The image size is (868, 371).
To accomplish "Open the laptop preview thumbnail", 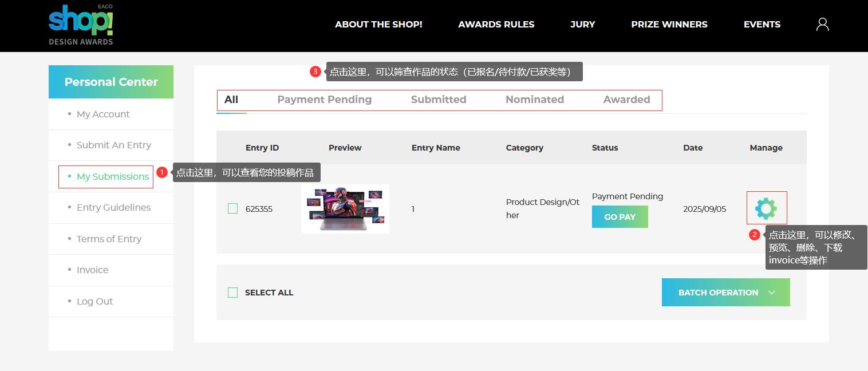I will click(x=345, y=209).
